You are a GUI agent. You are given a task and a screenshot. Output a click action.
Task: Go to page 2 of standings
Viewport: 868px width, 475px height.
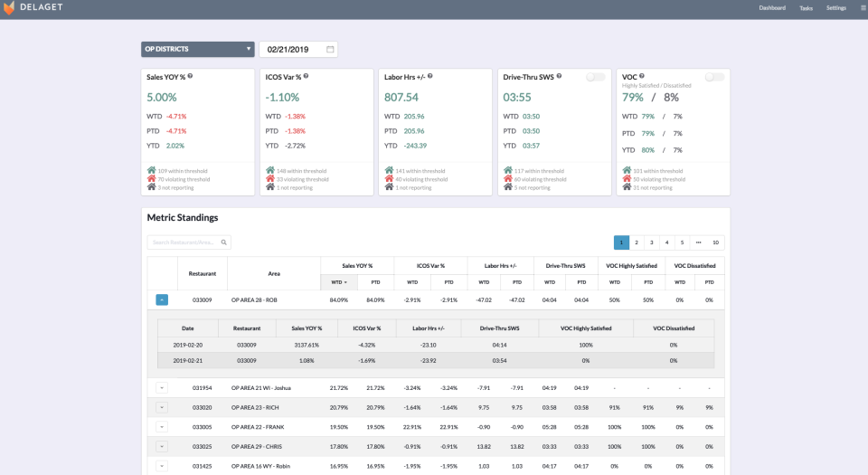click(637, 242)
